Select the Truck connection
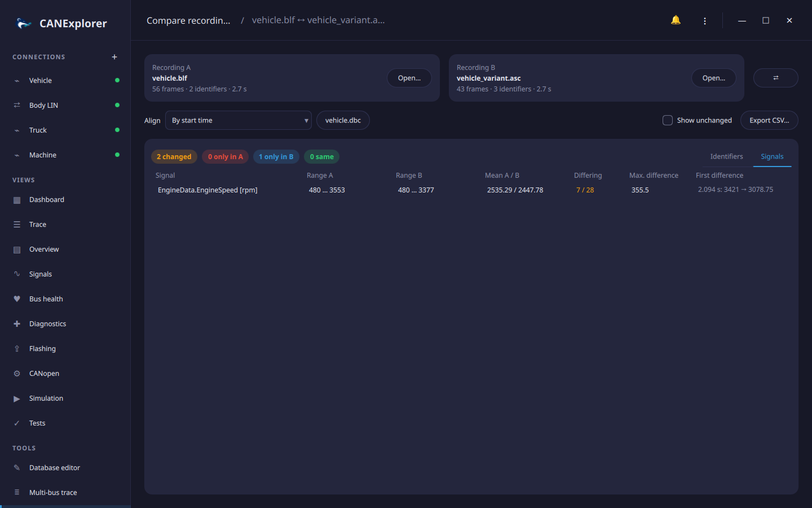This screenshot has width=812, height=508. [x=65, y=130]
